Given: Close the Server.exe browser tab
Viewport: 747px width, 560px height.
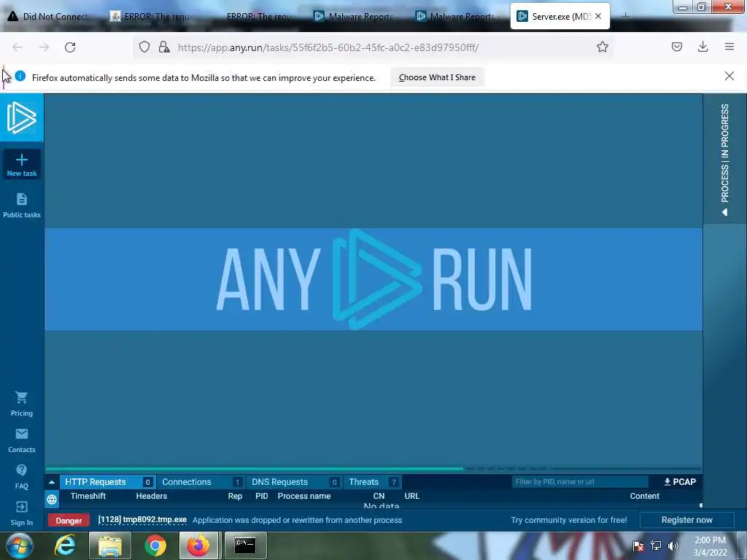Looking at the screenshot, I should 598,16.
